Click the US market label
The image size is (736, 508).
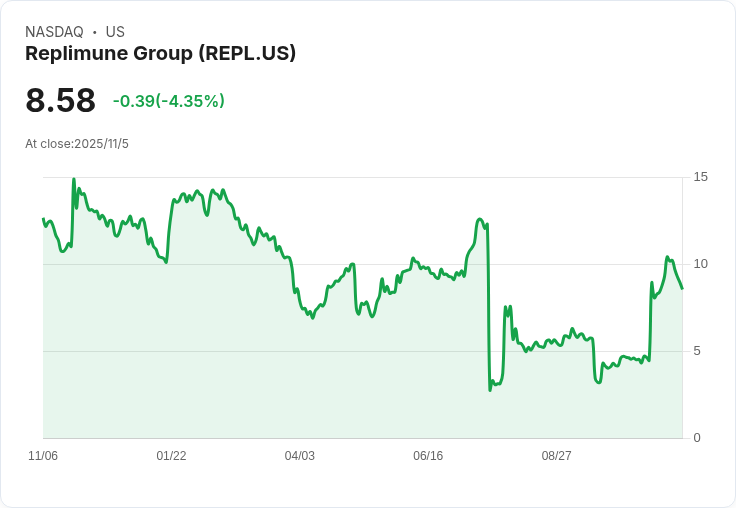(x=115, y=32)
